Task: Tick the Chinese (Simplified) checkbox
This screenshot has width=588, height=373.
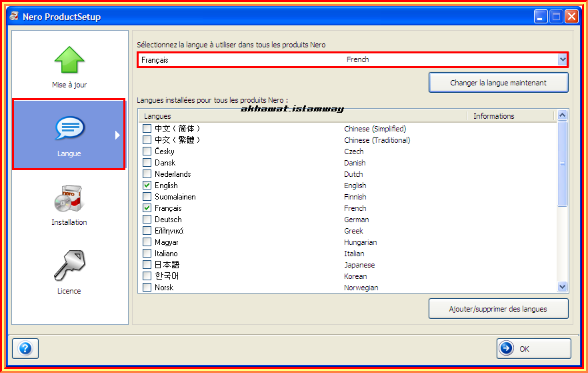Action: pos(147,129)
